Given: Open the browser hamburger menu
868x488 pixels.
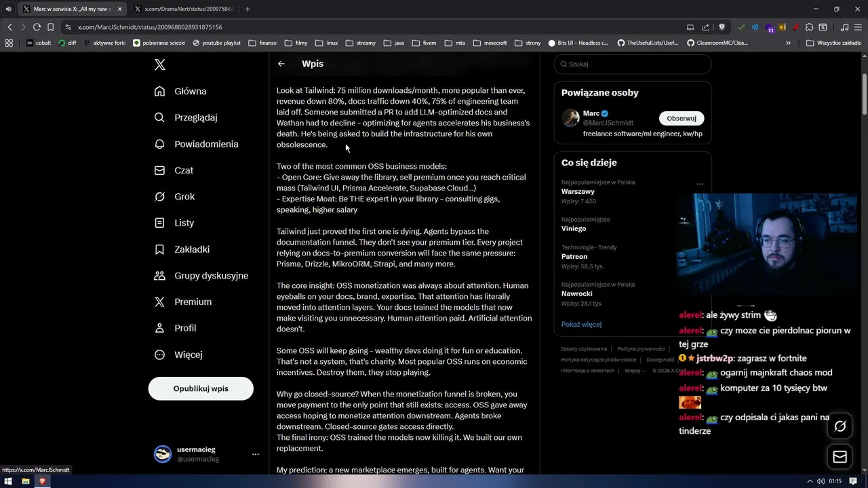Looking at the screenshot, I should click(858, 27).
